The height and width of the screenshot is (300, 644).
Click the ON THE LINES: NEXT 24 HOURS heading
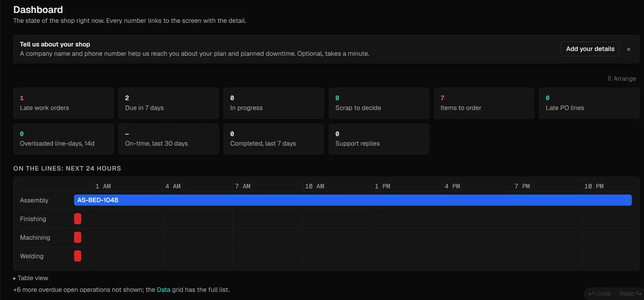point(67,168)
